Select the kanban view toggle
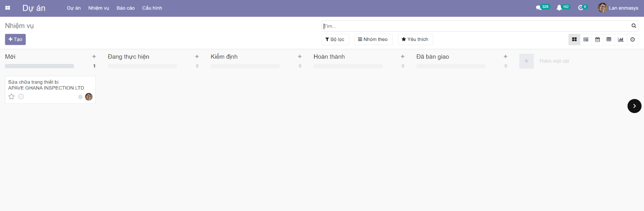The image size is (644, 211). click(574, 40)
